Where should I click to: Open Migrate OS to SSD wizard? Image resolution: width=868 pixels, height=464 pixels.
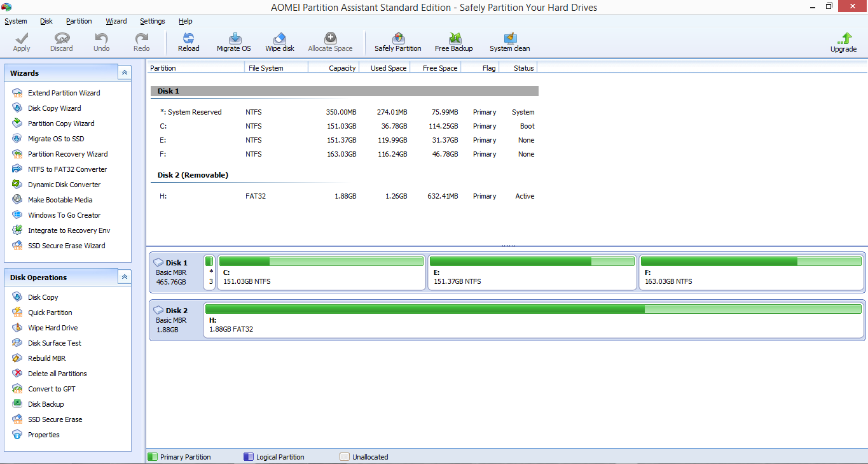[48, 139]
